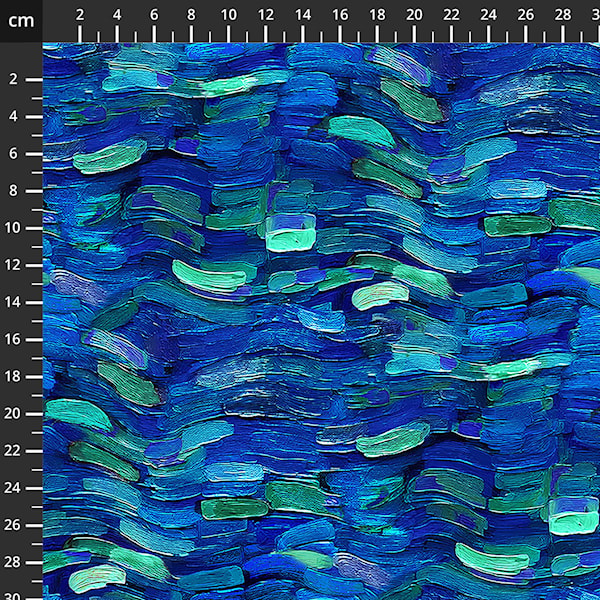Select the 18 mark on the left ruler

coord(12,377)
